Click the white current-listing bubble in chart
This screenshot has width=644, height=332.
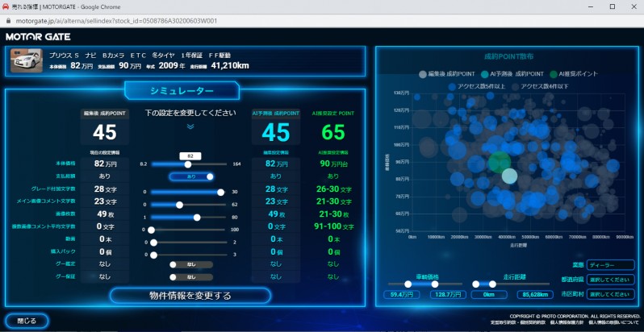click(510, 176)
